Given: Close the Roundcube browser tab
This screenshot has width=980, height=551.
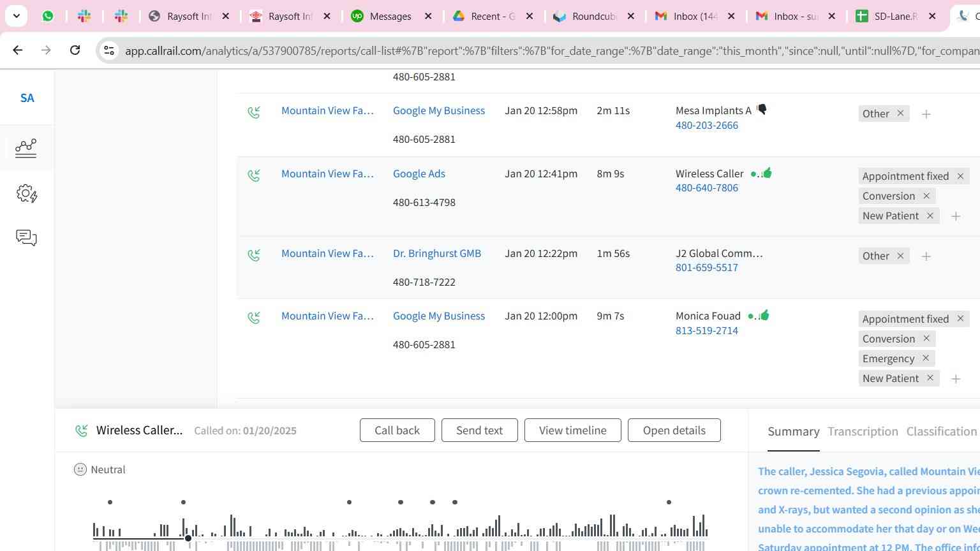Looking at the screenshot, I should coord(630,16).
